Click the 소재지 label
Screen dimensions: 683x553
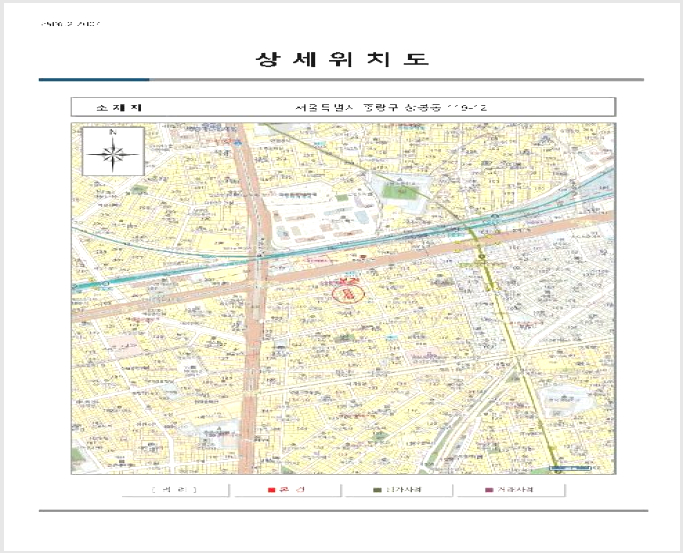pyautogui.click(x=119, y=107)
